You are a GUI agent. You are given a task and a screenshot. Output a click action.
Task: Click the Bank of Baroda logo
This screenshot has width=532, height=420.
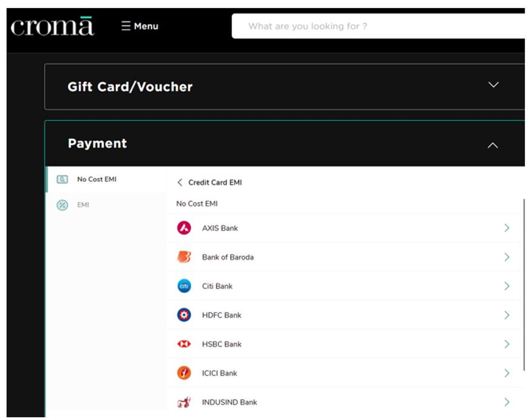(x=184, y=257)
